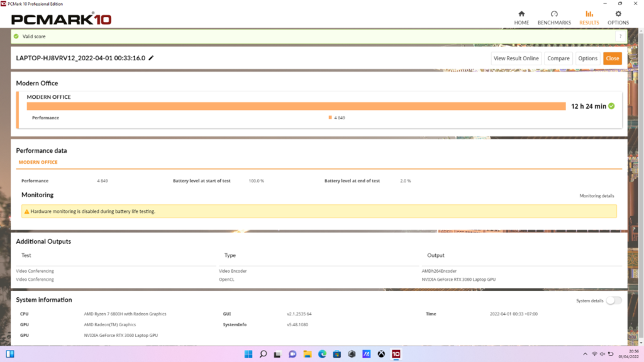Launch Chat from the taskbar
The height and width of the screenshot is (362, 644).
click(292, 354)
